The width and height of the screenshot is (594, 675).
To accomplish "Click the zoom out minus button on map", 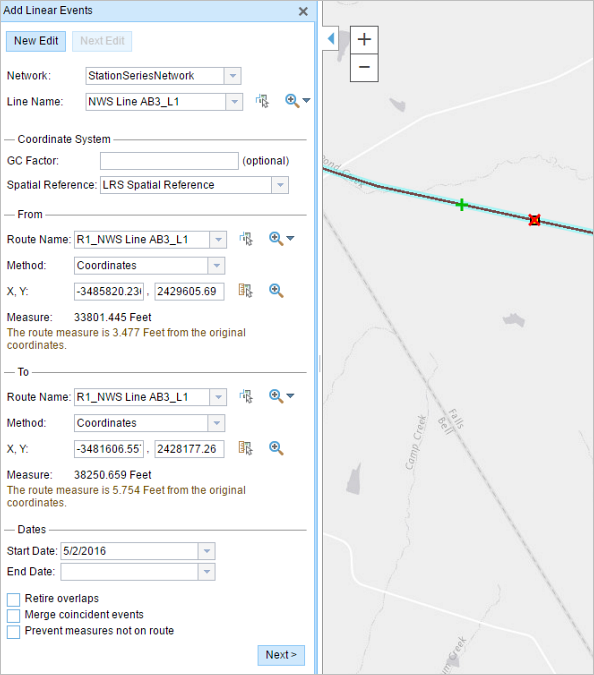I will point(364,67).
